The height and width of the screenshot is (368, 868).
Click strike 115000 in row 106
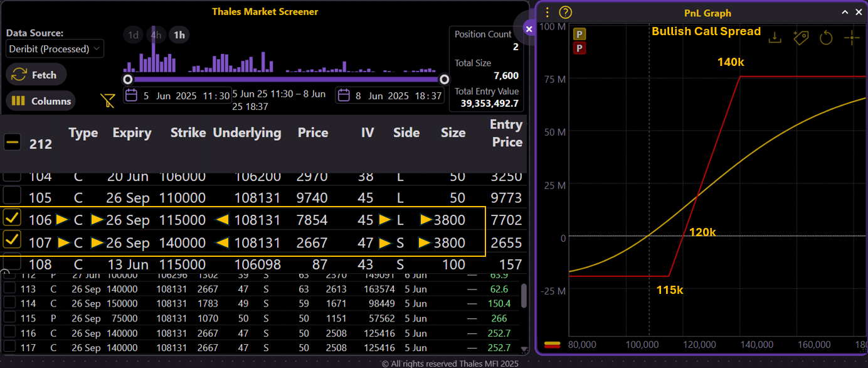[183, 220]
